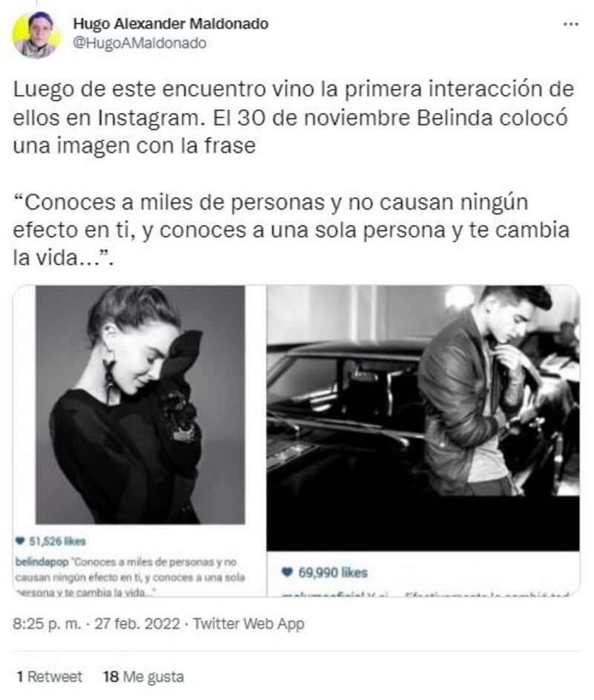Click the heart icon beside 69,990 likes
The height and width of the screenshot is (700, 594).
[x=287, y=572]
